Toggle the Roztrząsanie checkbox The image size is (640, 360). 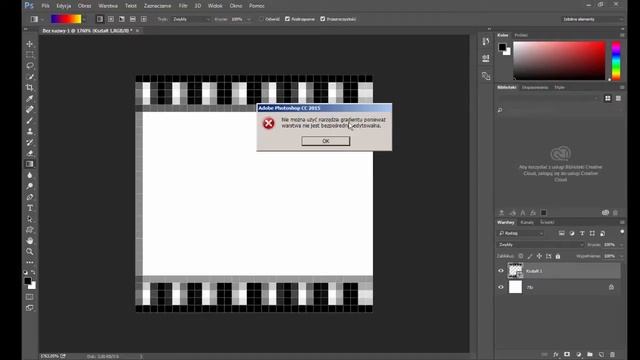[287, 19]
